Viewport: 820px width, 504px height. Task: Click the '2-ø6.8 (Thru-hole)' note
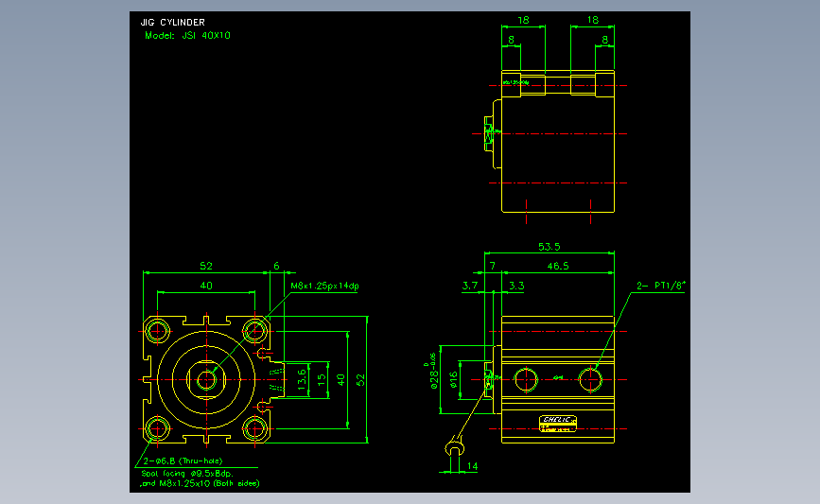click(x=183, y=461)
